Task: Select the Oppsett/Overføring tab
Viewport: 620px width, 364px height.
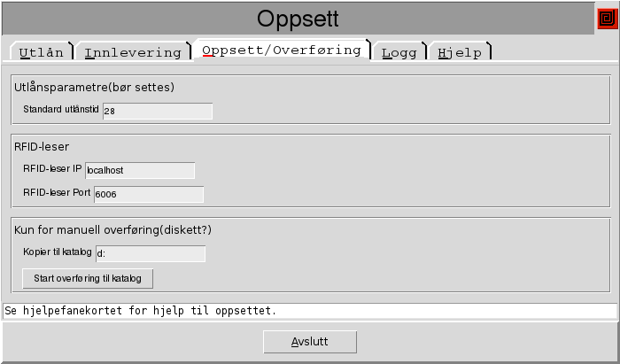Action: pyautogui.click(x=282, y=50)
